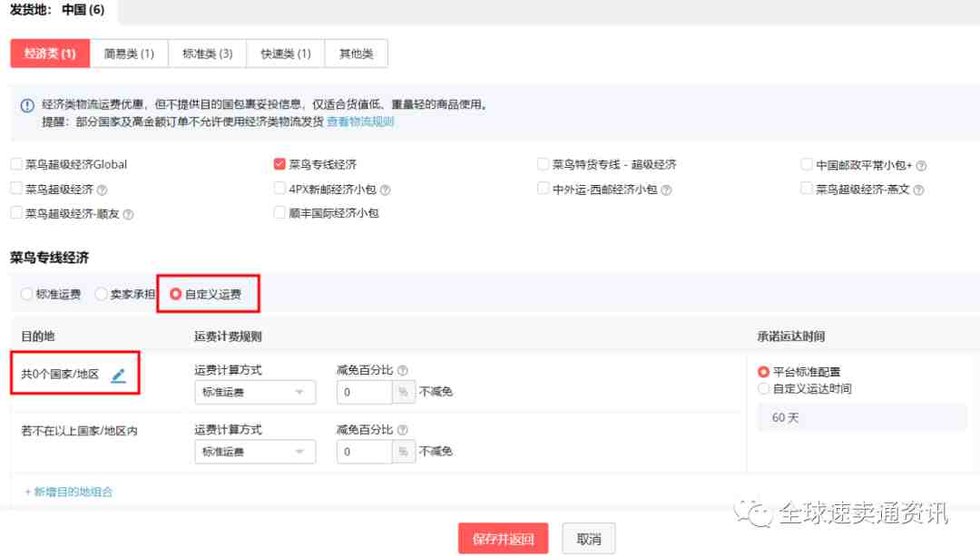The height and width of the screenshot is (556, 980).
Task: Select 卖家承担 radio option
Action: click(101, 294)
